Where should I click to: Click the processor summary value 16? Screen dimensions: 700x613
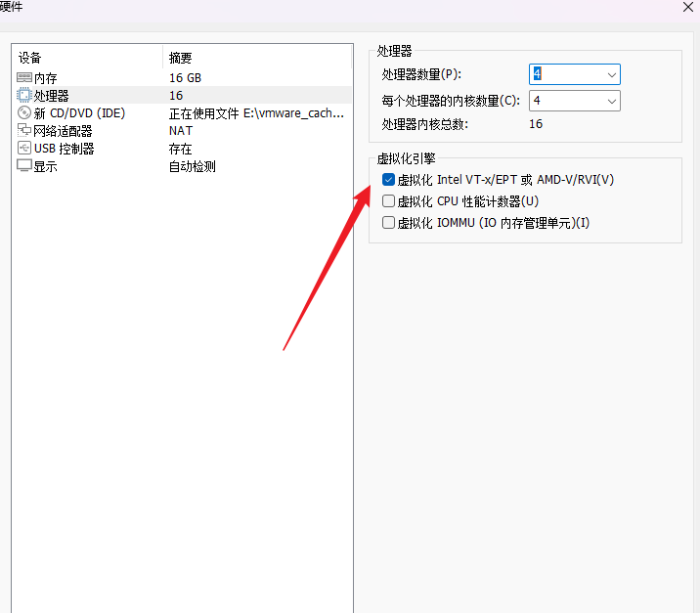coord(176,96)
